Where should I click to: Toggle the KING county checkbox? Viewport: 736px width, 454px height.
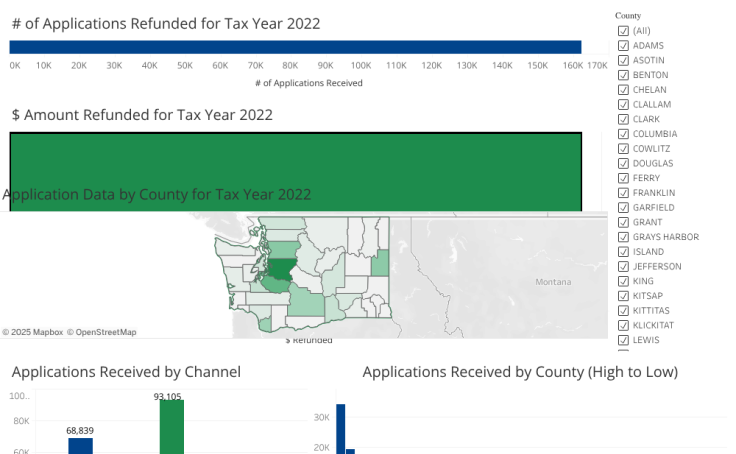point(623,282)
